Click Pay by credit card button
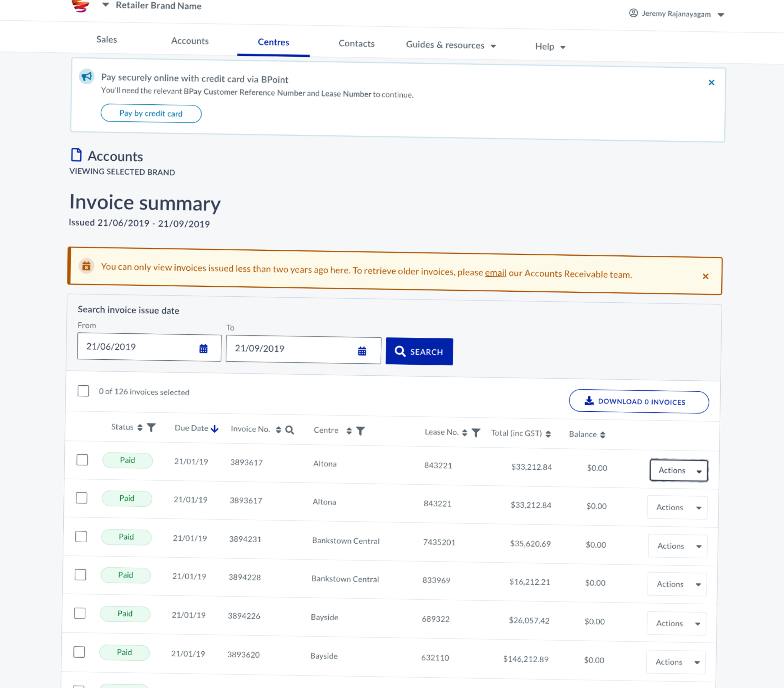The image size is (784, 688). (151, 113)
